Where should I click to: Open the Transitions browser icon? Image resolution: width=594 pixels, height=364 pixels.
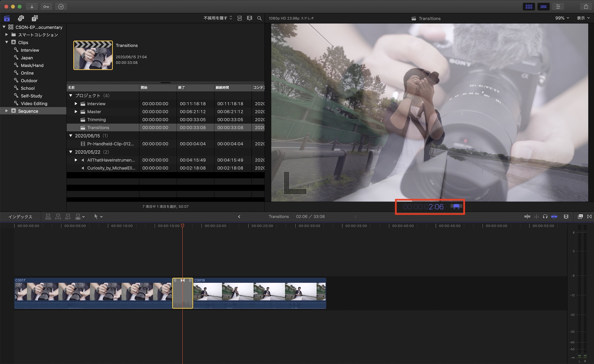point(589,217)
